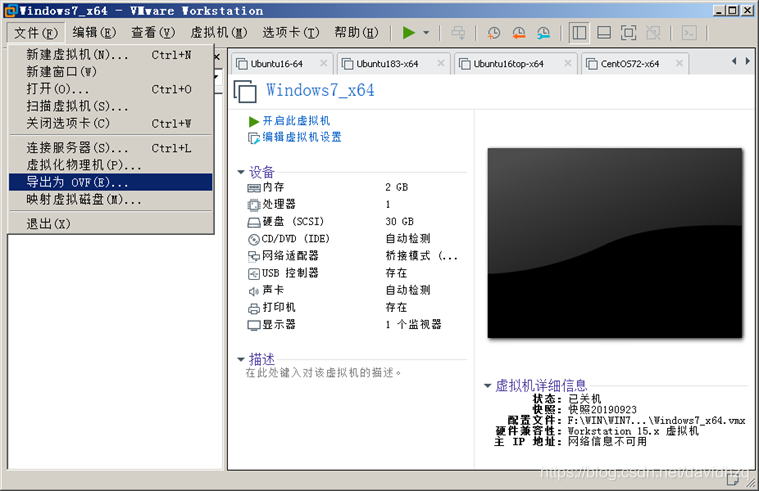
Task: Open the power options dropdown arrow
Action: (426, 33)
